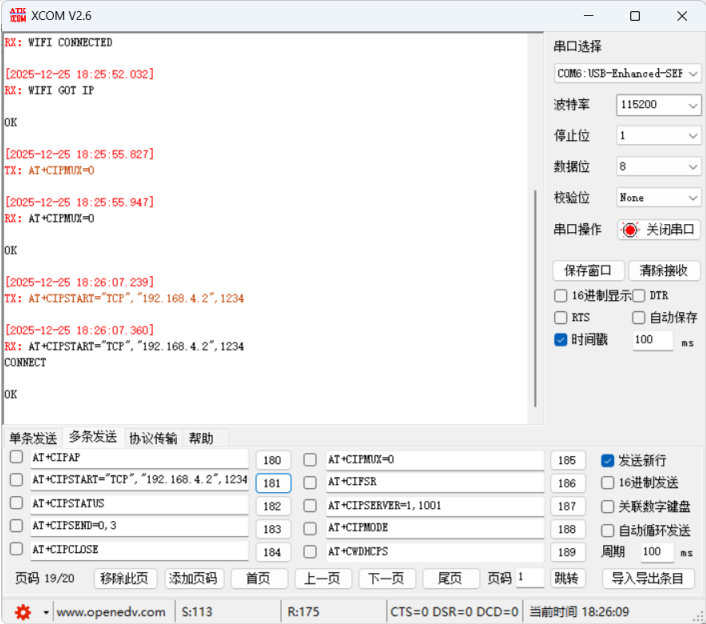This screenshot has height=624, width=706.
Task: Open the stop bits dropdown showing 1
Action: (658, 136)
